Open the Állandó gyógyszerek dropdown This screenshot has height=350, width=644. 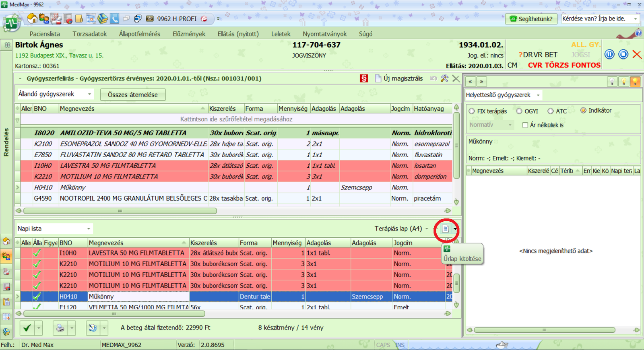(x=89, y=94)
